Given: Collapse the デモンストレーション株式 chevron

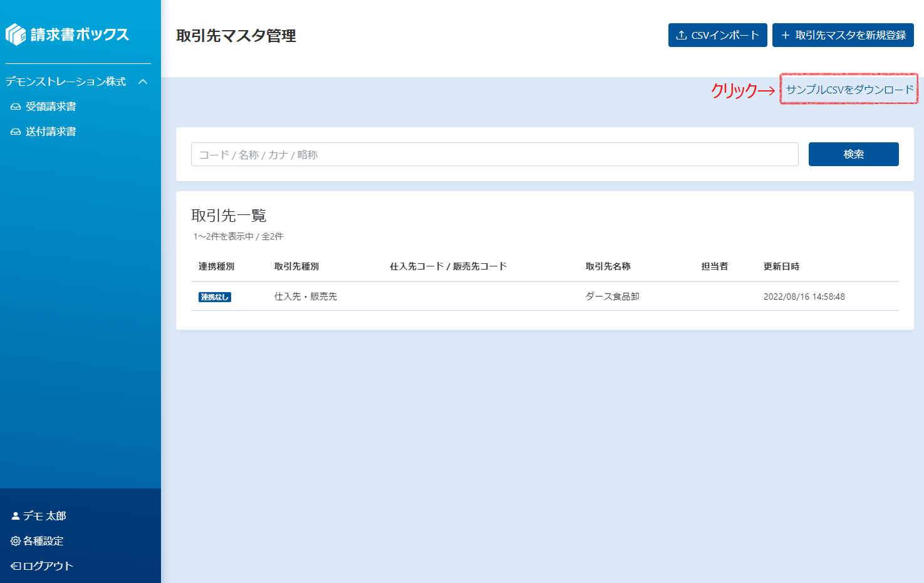Looking at the screenshot, I should (143, 82).
